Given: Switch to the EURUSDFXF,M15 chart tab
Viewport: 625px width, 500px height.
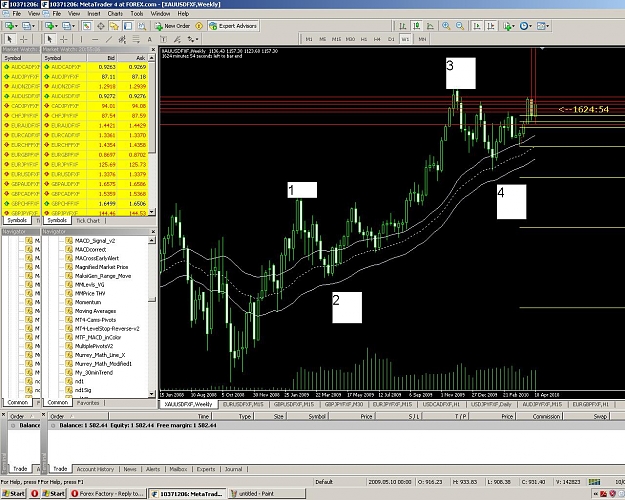Looking at the screenshot, I should pos(243,404).
